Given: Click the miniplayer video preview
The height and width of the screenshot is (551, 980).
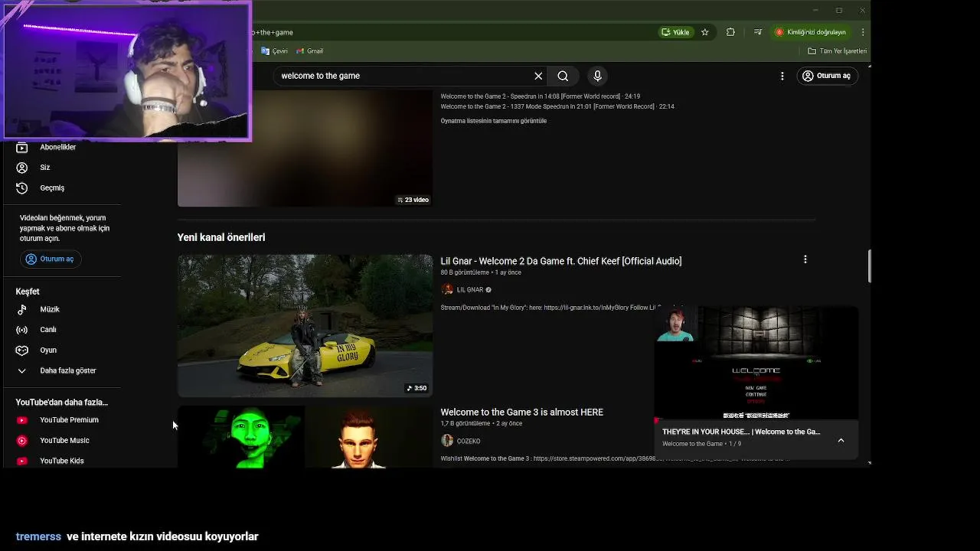Looking at the screenshot, I should point(756,363).
